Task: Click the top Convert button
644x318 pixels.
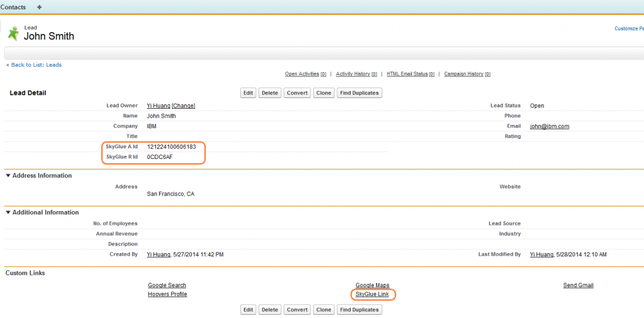Action: tap(297, 93)
